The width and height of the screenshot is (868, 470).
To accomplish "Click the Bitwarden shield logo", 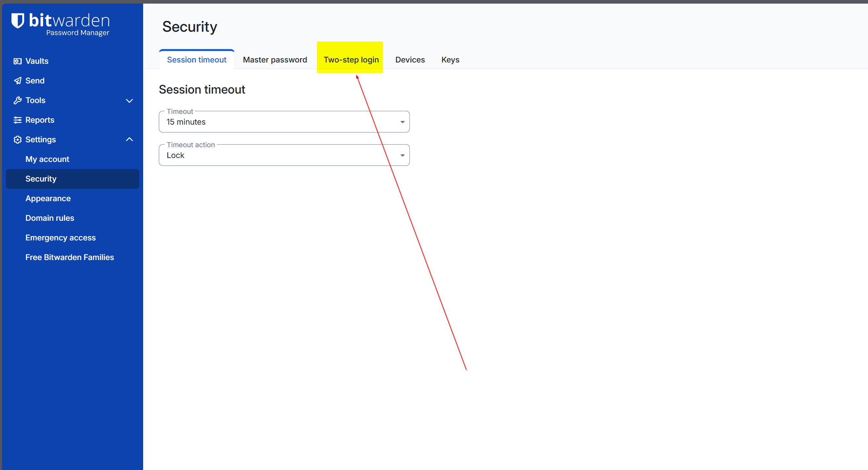I will pos(18,21).
